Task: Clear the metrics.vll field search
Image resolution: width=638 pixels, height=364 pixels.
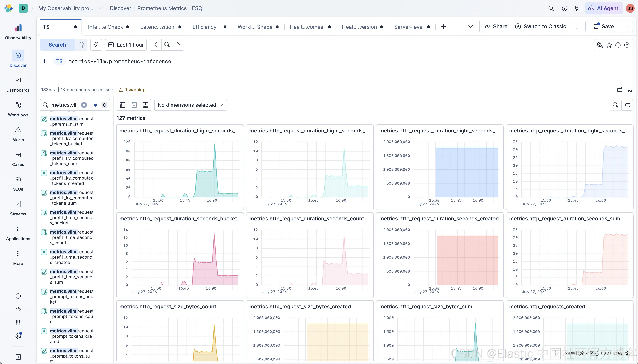Action: click(x=84, y=105)
